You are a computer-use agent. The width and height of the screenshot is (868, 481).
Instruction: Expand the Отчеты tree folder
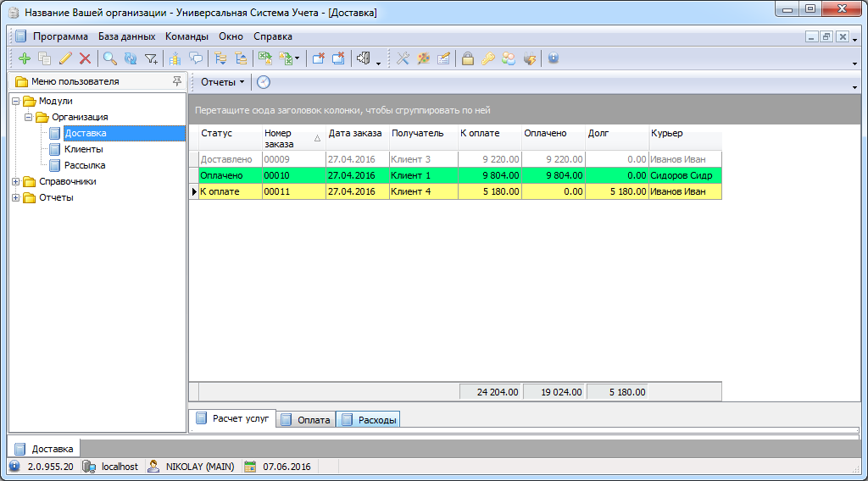pos(16,197)
